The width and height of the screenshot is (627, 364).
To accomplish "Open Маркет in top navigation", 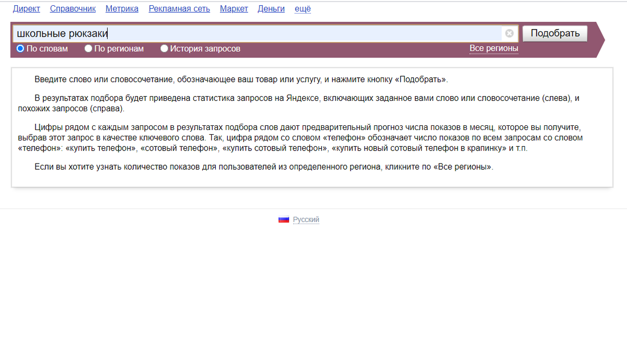I will (234, 9).
